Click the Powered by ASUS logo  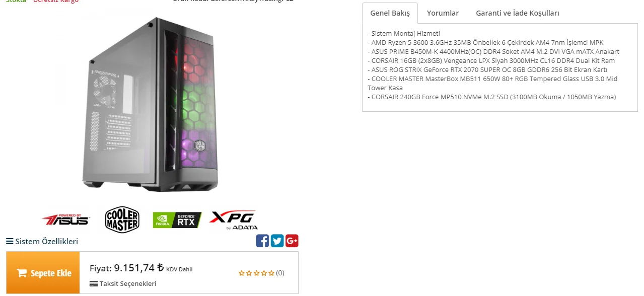[65, 219]
